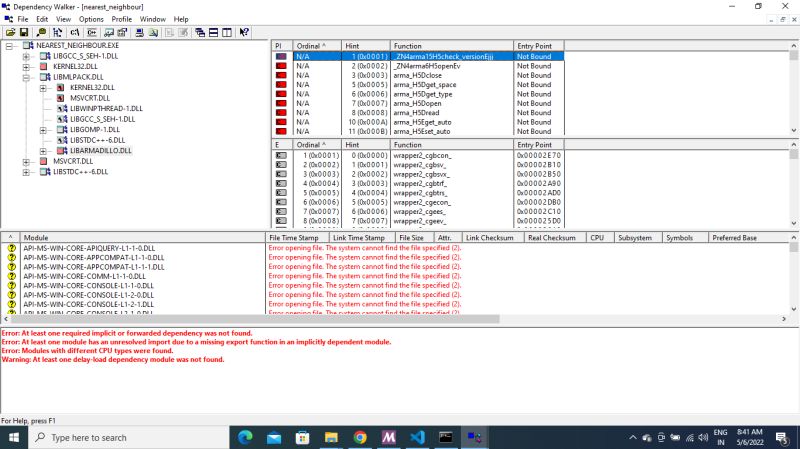The height and width of the screenshot is (449, 800).
Task: Open the Window menu
Action: [x=153, y=19]
